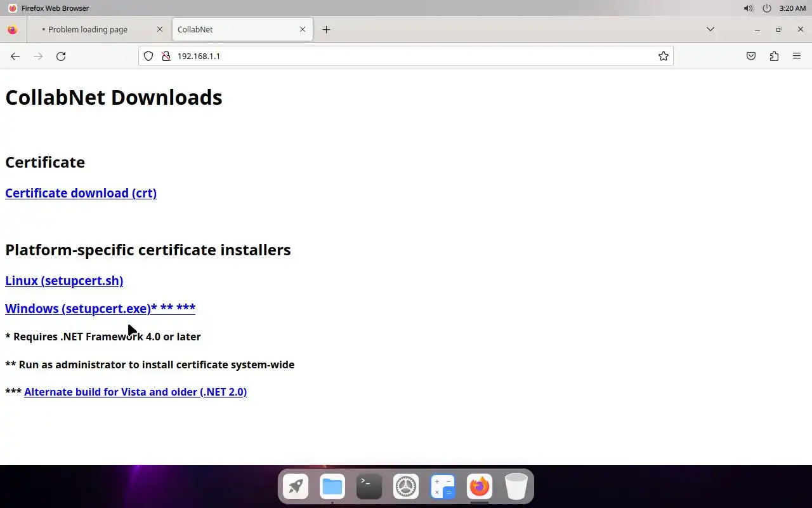Click the '.NET Framework 4.0 or later' note
This screenshot has height=508, width=812.
pos(103,337)
